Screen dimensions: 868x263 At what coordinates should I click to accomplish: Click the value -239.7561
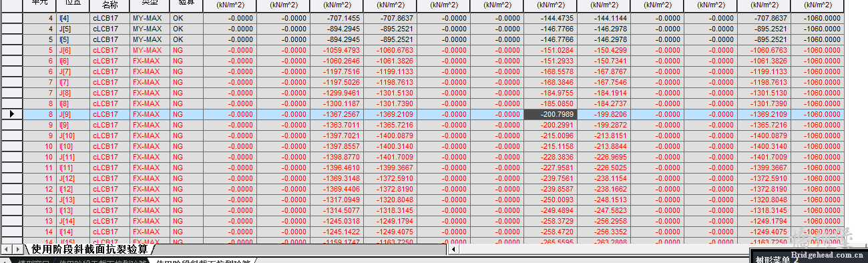550,178
